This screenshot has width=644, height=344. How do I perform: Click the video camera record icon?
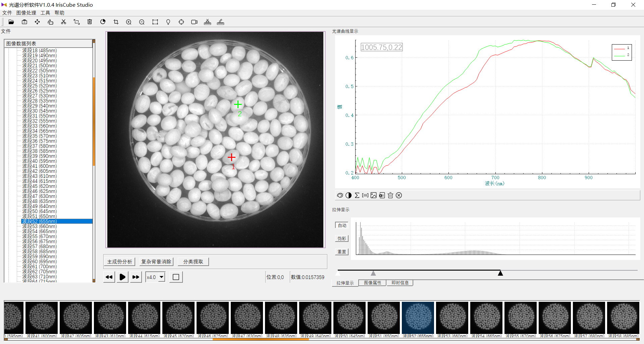pos(194,22)
